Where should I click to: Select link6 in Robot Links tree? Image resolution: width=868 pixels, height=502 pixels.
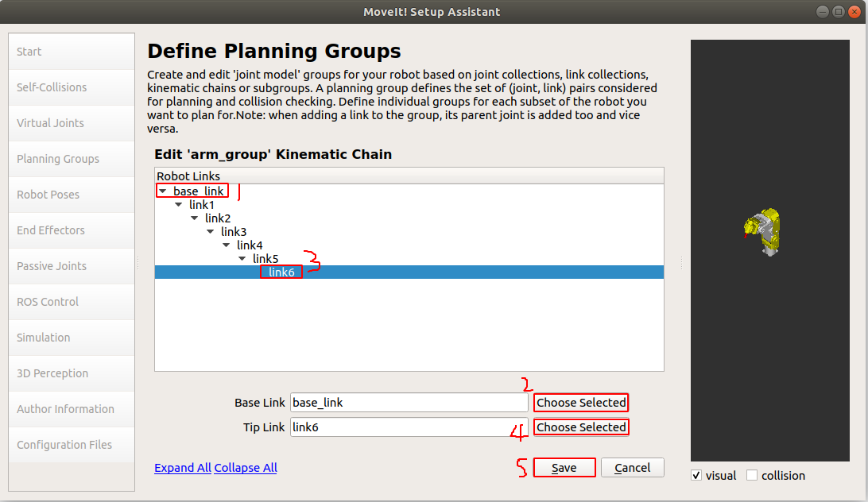[281, 272]
